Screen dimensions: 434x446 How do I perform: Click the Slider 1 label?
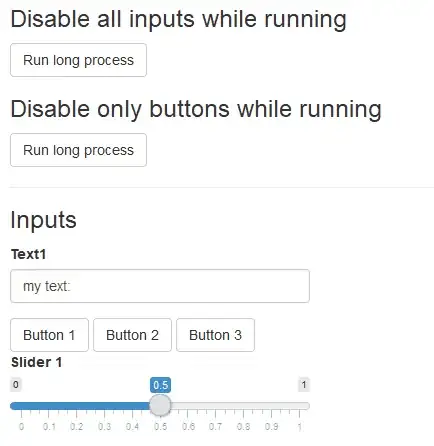click(37, 362)
